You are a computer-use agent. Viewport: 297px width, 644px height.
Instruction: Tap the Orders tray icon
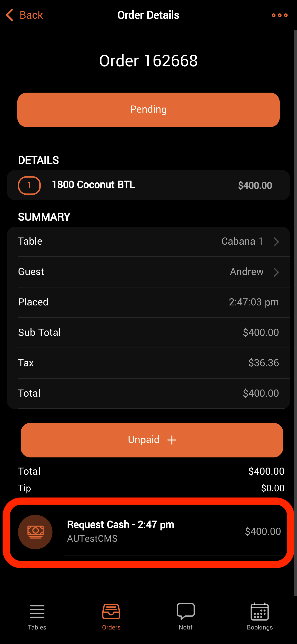click(111, 612)
